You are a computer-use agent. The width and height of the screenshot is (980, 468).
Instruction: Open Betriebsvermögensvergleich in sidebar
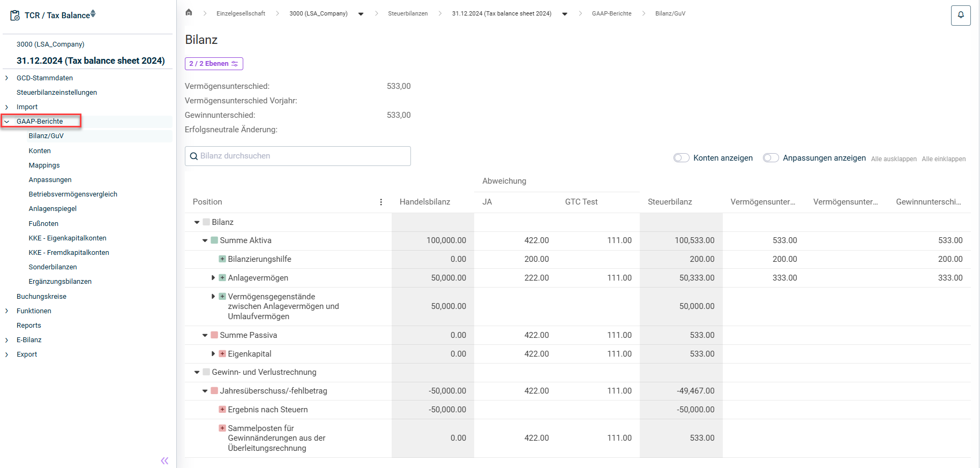click(73, 194)
